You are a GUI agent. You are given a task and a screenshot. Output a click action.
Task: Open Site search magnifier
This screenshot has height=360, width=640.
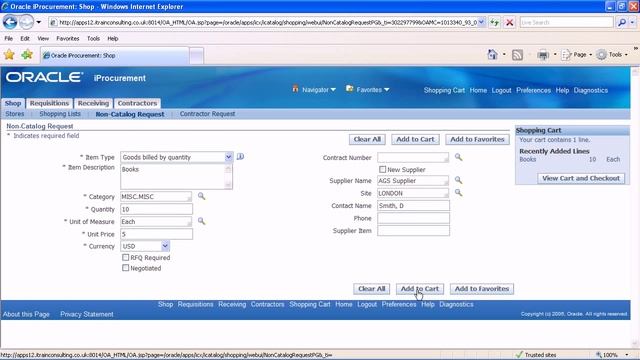pyautogui.click(x=458, y=193)
